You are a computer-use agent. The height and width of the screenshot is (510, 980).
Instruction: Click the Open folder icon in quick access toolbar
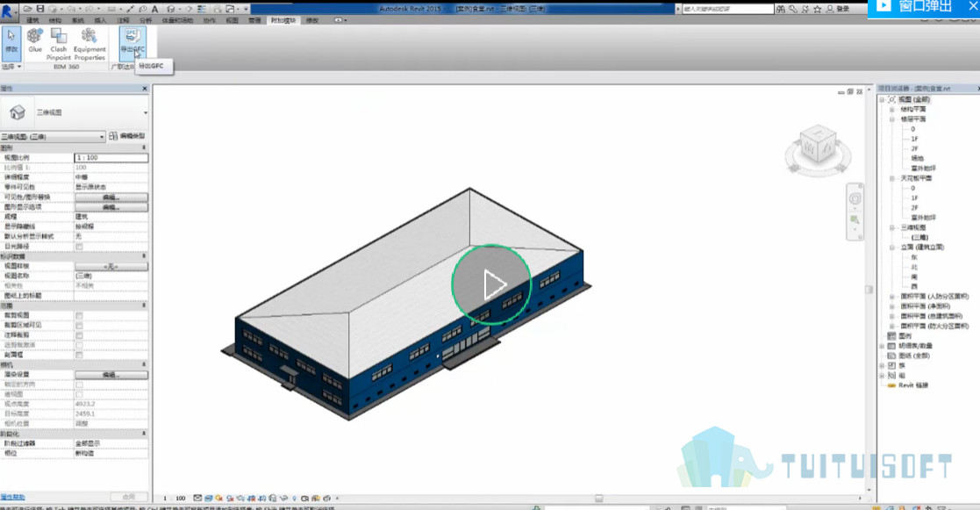coord(28,9)
